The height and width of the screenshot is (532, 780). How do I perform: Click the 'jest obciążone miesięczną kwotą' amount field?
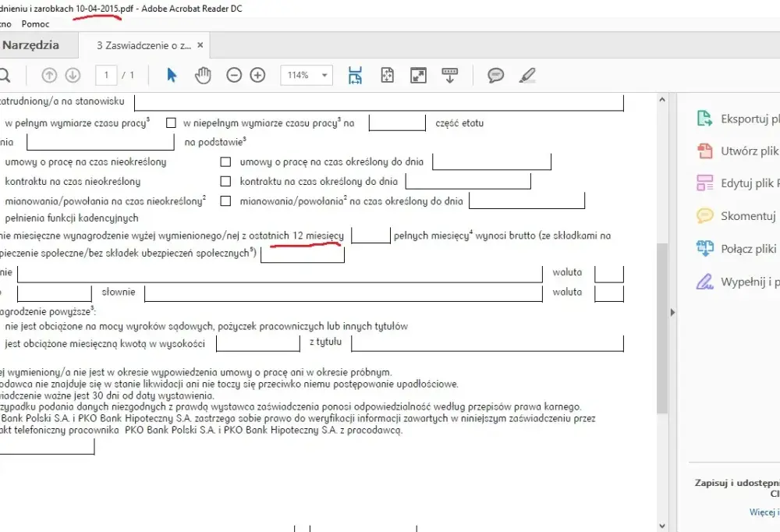pyautogui.click(x=258, y=343)
